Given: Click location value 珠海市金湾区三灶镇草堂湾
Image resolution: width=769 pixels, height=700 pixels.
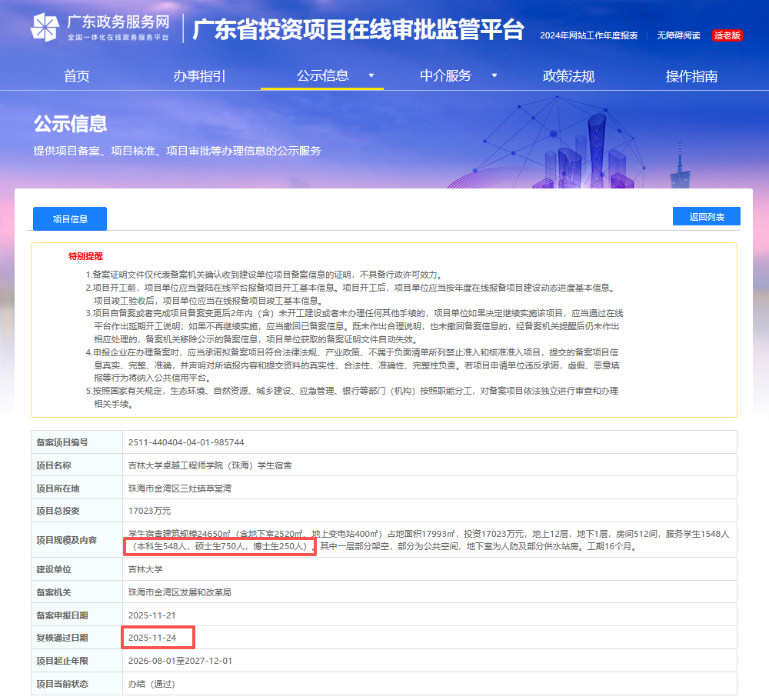Looking at the screenshot, I should pyautogui.click(x=179, y=488).
